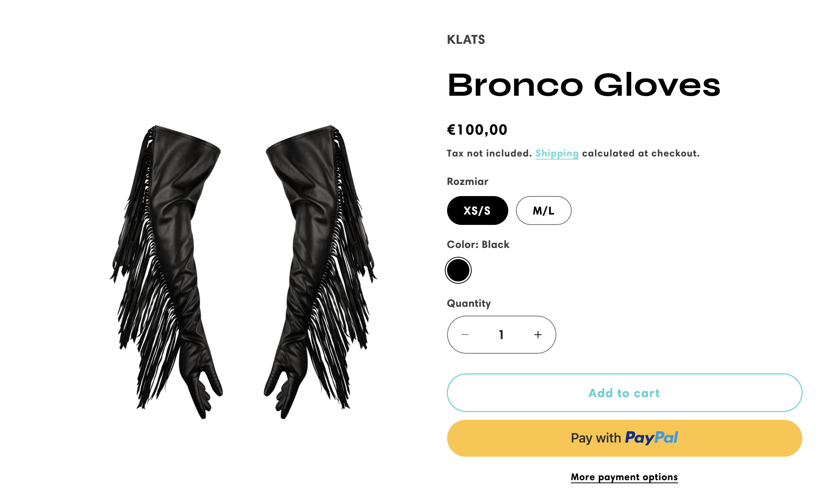Image resolution: width=835 pixels, height=504 pixels.
Task: Click the KLATS vendor name
Action: [466, 40]
